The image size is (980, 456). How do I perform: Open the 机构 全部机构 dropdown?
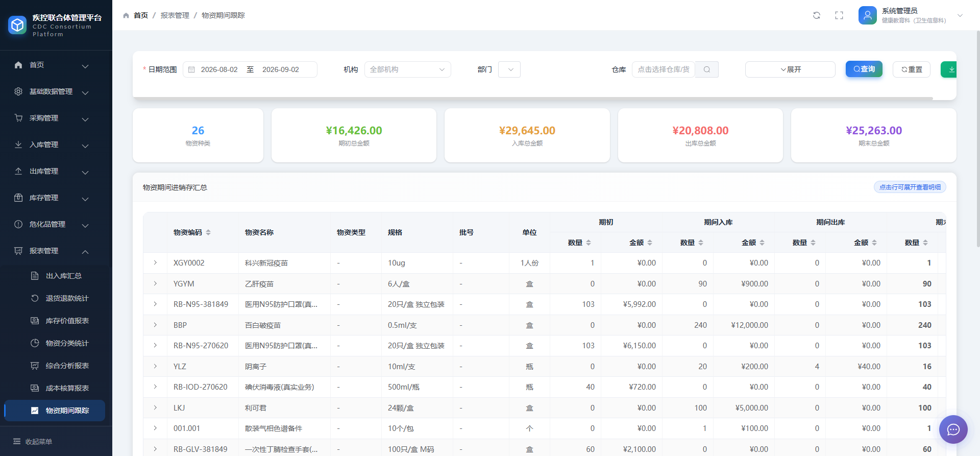[408, 69]
